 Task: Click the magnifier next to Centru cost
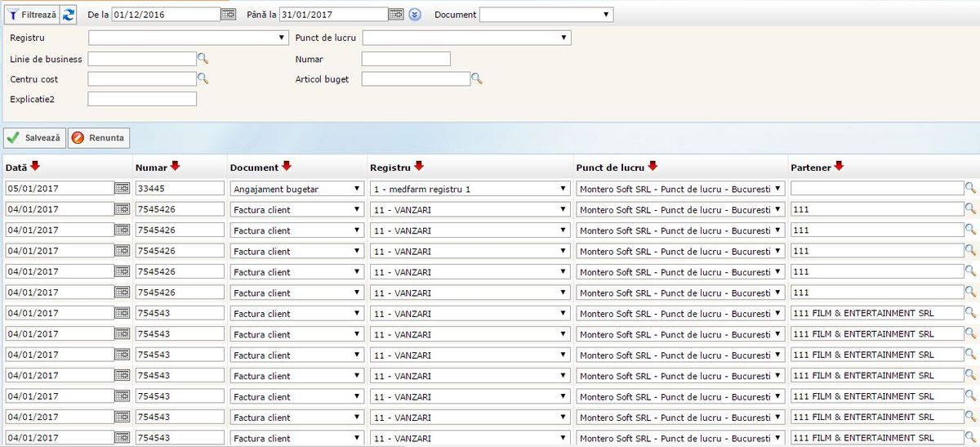[x=203, y=79]
